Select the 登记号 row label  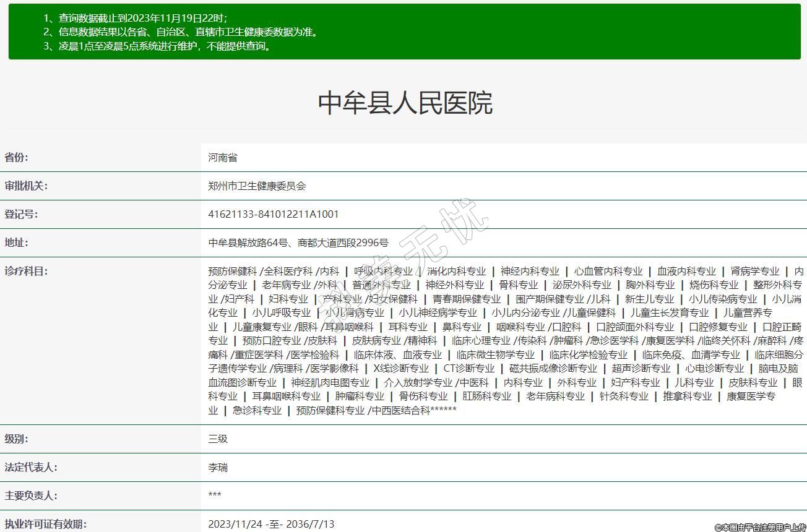coord(21,215)
